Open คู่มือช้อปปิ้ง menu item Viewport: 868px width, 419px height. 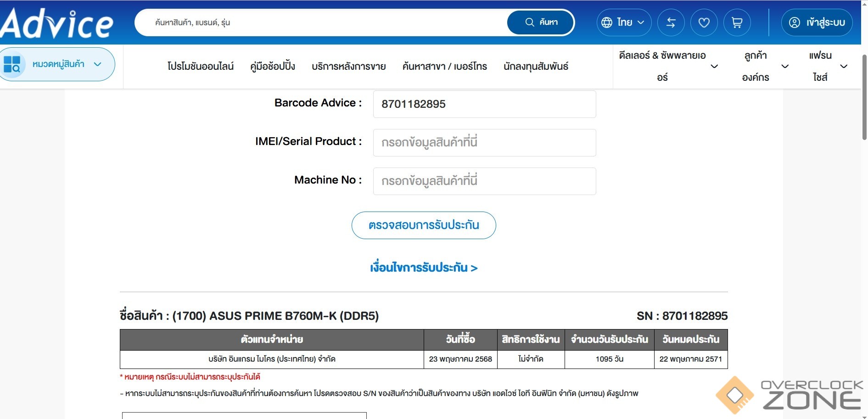tap(273, 67)
